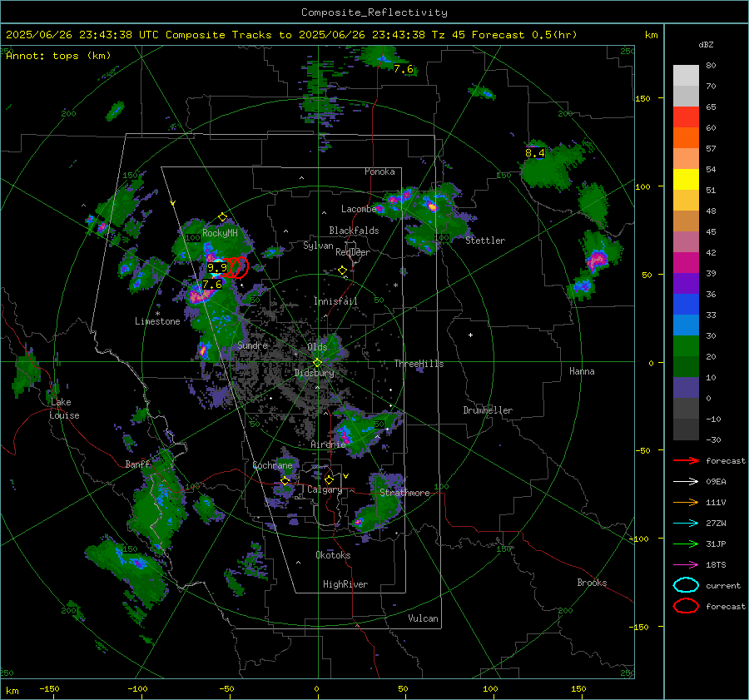
Task: Click the storm cell echo north of Airdrie
Action: pyautogui.click(x=364, y=429)
